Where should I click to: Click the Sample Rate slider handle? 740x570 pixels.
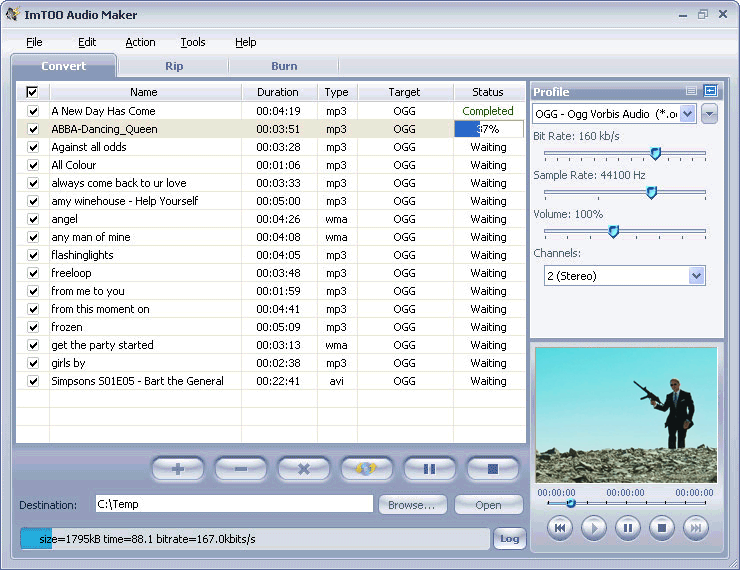point(651,193)
